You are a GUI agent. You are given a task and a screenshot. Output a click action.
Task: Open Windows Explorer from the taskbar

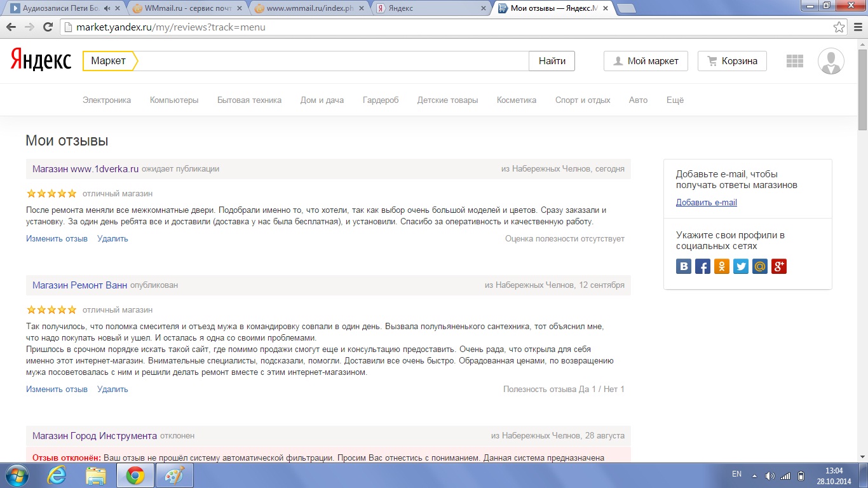click(x=96, y=475)
